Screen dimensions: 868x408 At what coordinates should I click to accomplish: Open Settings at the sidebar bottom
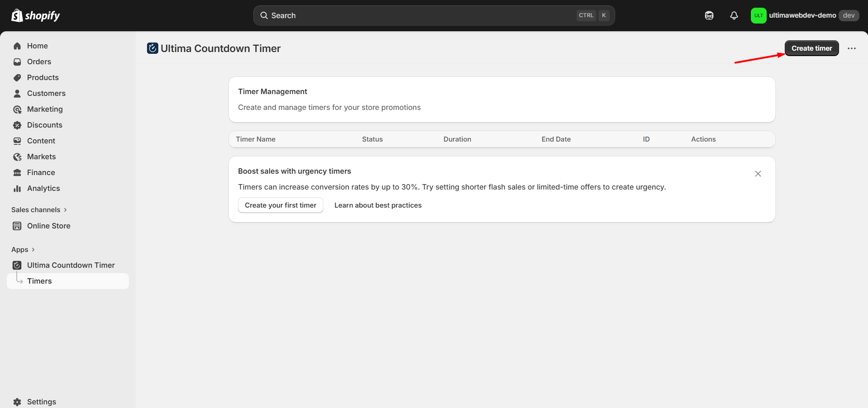point(68,402)
